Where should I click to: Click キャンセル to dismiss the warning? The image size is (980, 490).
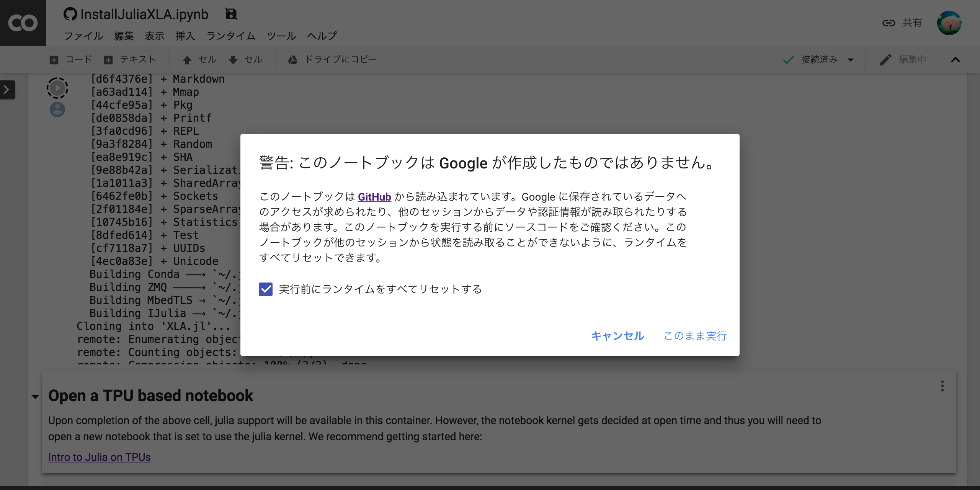617,336
